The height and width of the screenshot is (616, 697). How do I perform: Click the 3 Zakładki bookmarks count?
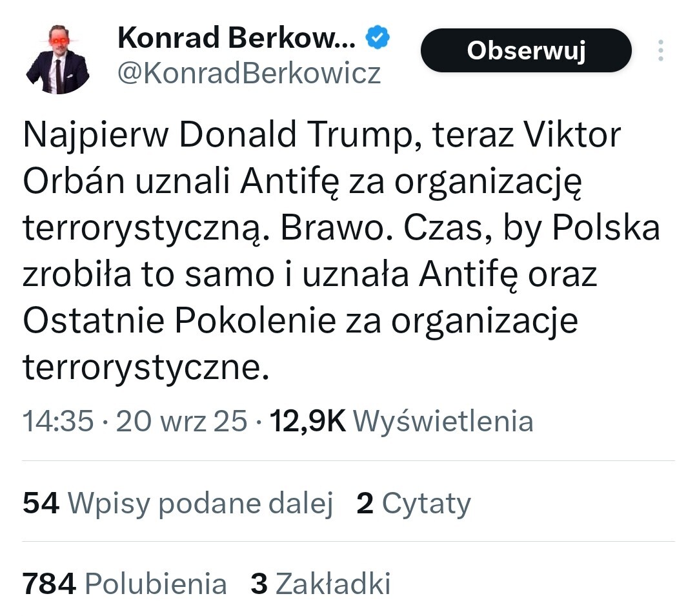pos(321,584)
